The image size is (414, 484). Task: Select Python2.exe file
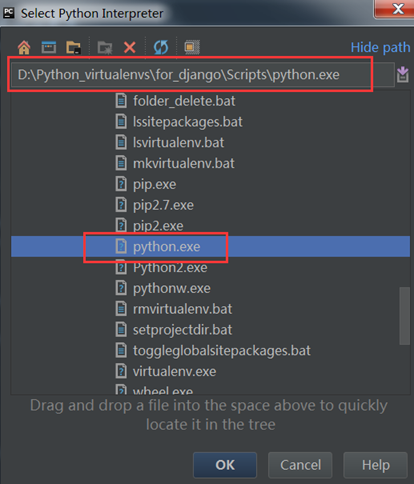coord(170,267)
